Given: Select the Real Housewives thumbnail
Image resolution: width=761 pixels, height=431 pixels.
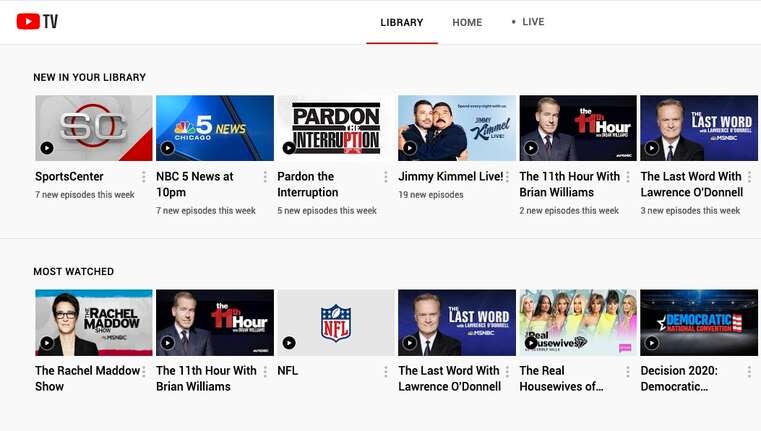Looking at the screenshot, I should [578, 323].
